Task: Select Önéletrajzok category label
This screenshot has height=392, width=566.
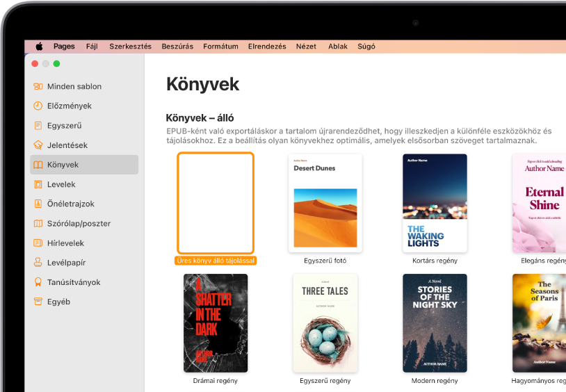Action: (71, 204)
